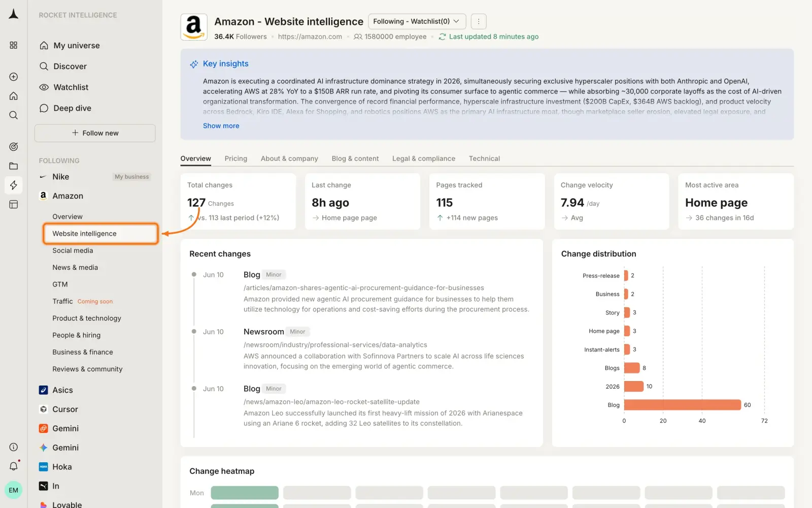Select Social media under Amazon

[x=73, y=250]
